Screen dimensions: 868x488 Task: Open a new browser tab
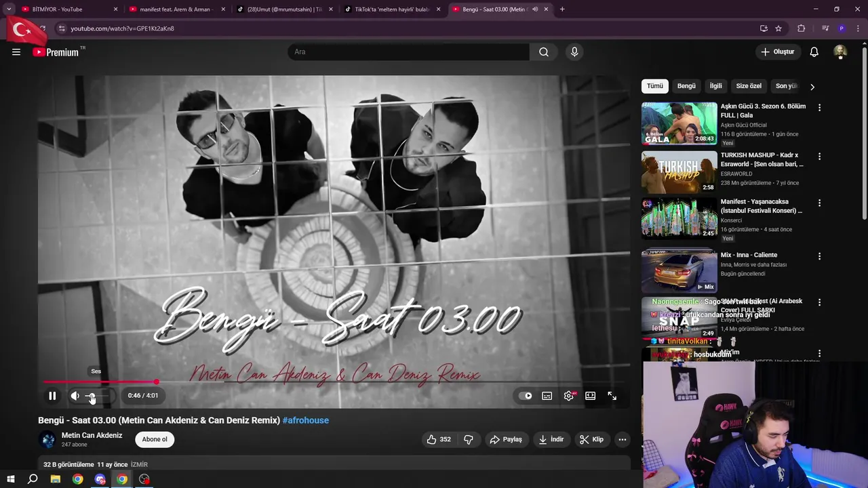pos(562,9)
